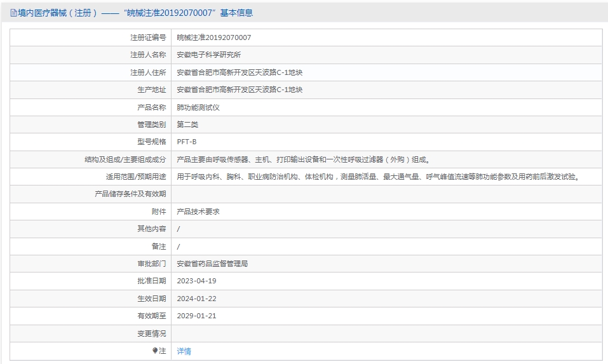608x364 pixels.
Task: Click the 有效期至 label
Action: pyautogui.click(x=152, y=316)
